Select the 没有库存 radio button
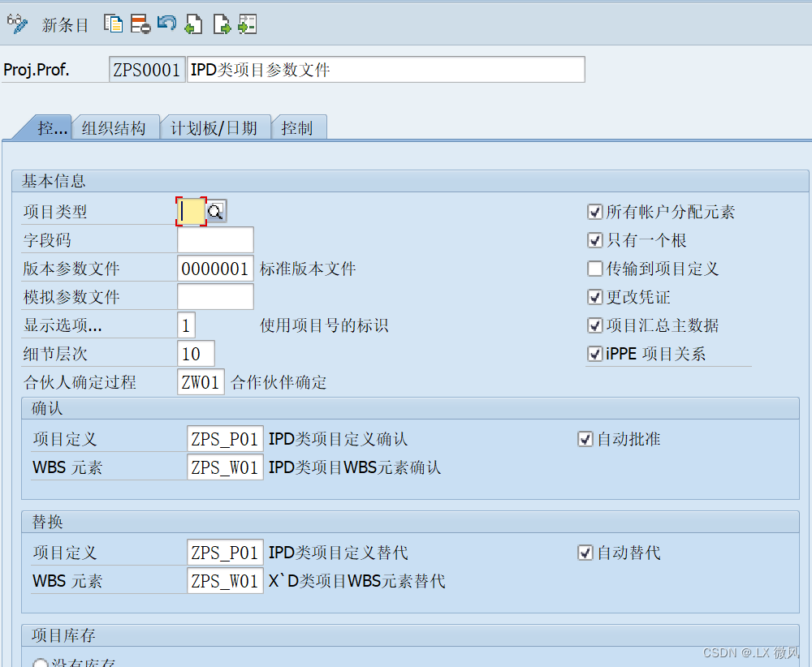 pos(40,663)
